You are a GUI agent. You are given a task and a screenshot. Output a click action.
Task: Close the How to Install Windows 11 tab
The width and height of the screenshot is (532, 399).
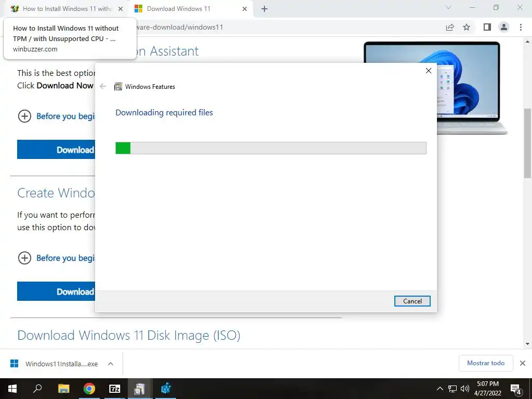121,9
